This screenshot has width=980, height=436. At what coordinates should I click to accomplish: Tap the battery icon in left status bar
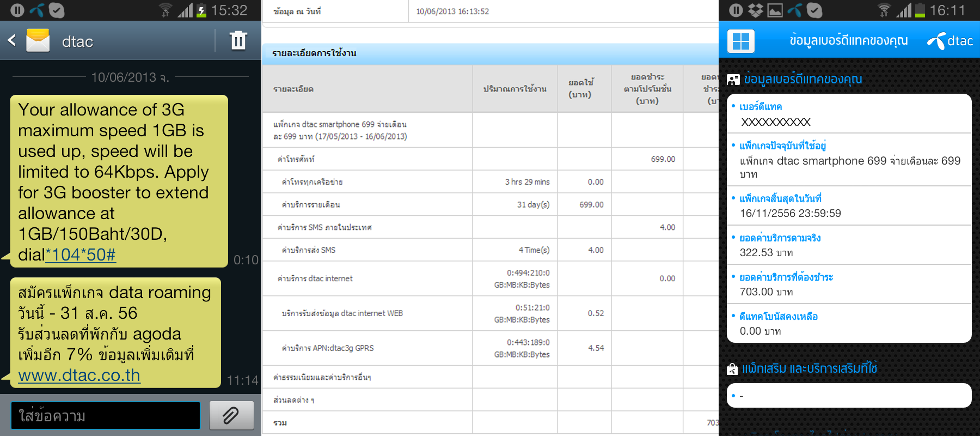(201, 10)
